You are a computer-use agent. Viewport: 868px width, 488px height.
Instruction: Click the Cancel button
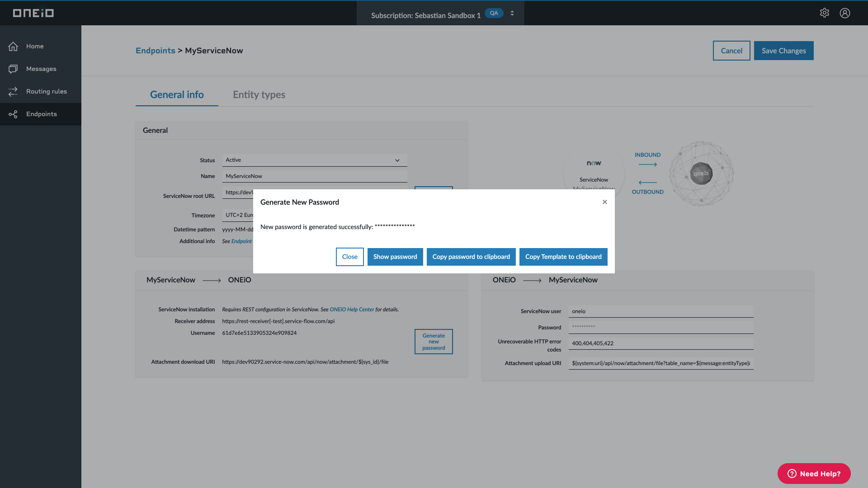tap(731, 51)
